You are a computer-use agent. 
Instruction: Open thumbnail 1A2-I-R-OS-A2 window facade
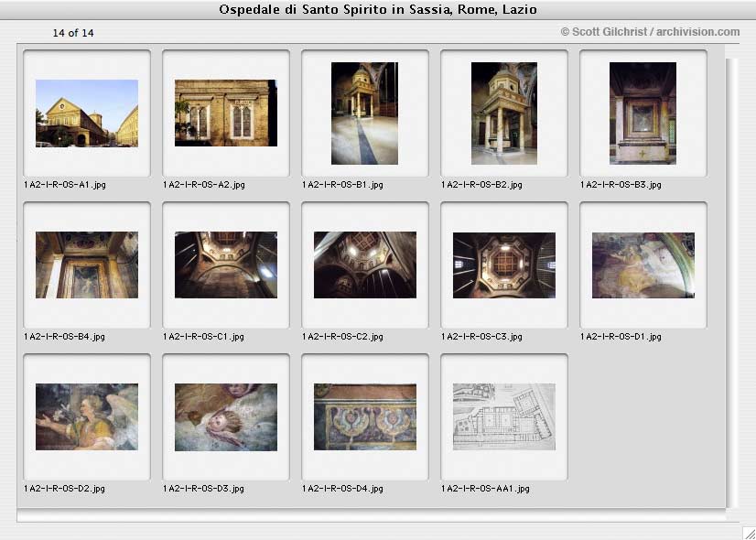226,113
